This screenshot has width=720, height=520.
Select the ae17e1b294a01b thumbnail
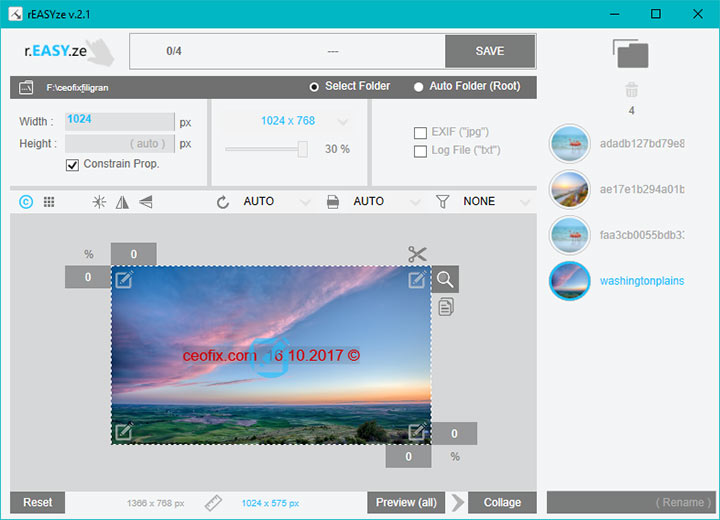point(569,189)
